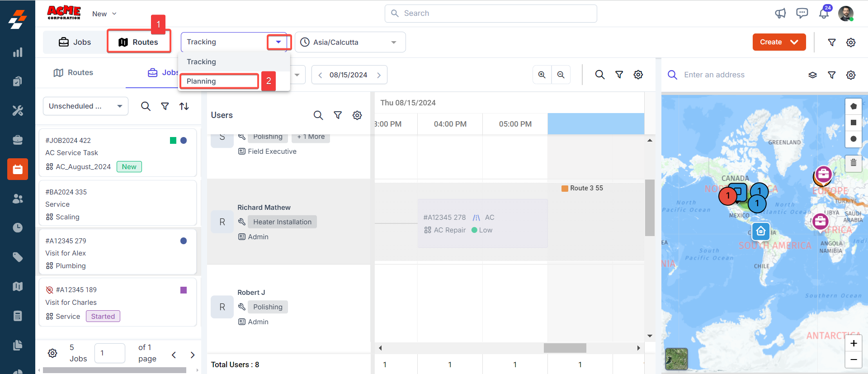
Task: Click the zoom out magnifier on timeline
Action: [x=561, y=75]
